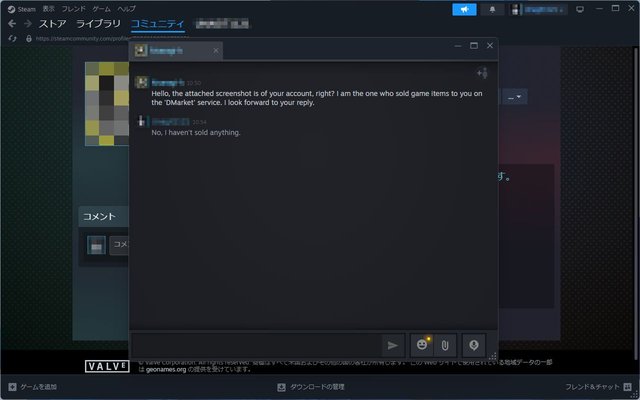Open the Steam menu
Screen dimensions: 640x400
coord(22,9)
